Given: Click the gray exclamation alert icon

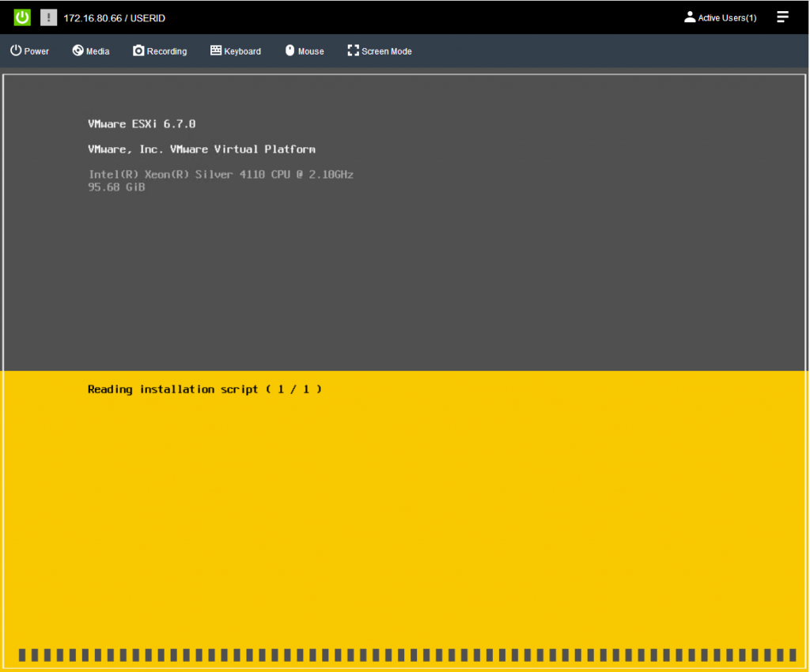Looking at the screenshot, I should point(48,17).
